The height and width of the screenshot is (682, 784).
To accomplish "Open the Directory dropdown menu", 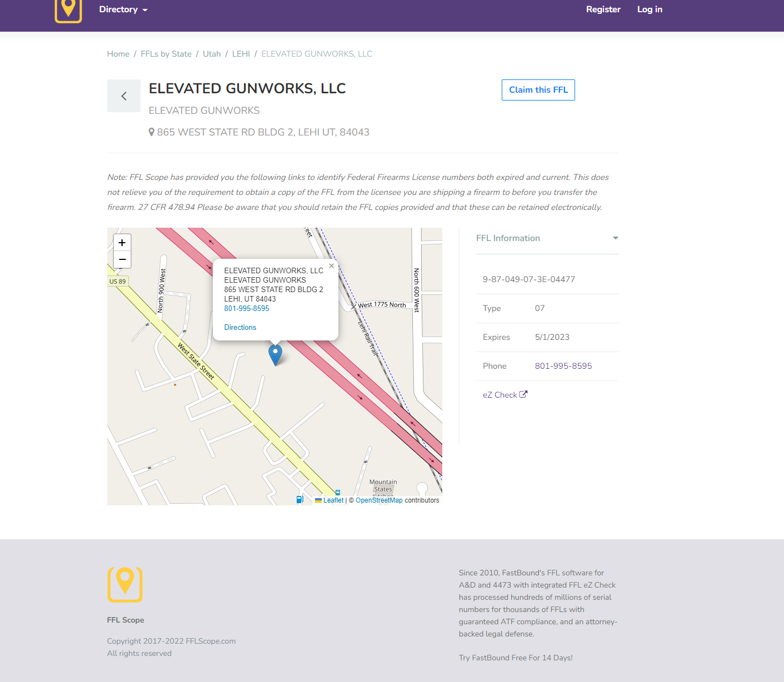I will coord(123,9).
